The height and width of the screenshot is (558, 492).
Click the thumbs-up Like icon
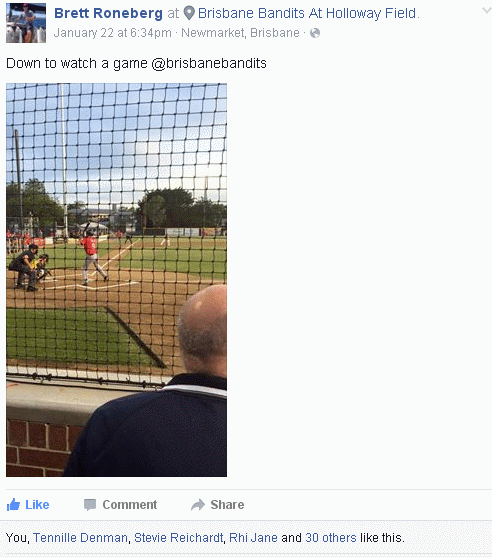[13, 505]
